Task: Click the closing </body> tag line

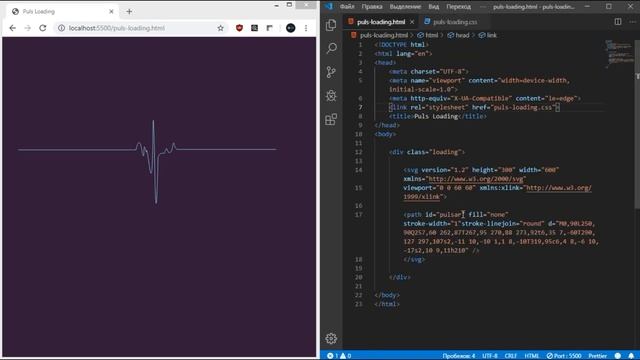Action: [x=387, y=295]
